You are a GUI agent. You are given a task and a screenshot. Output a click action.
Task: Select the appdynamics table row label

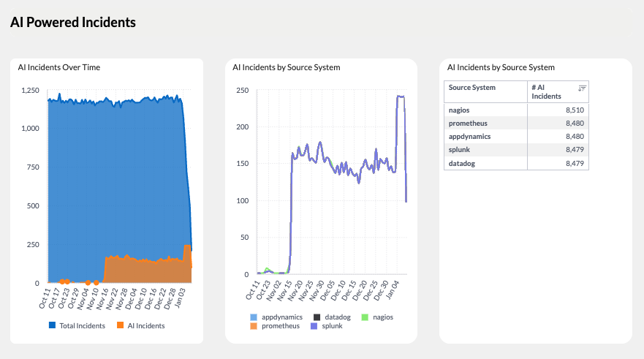(469, 137)
